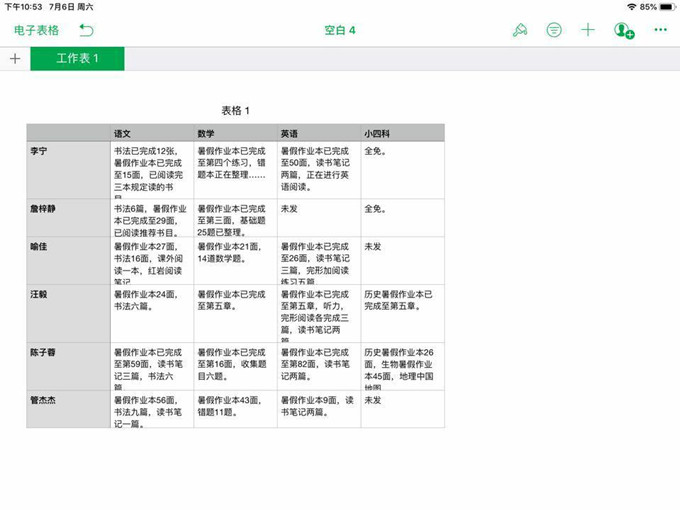680x510 pixels.
Task: Select 汪毅's 英语 cell mentioning 听力
Action: pyautogui.click(x=319, y=314)
